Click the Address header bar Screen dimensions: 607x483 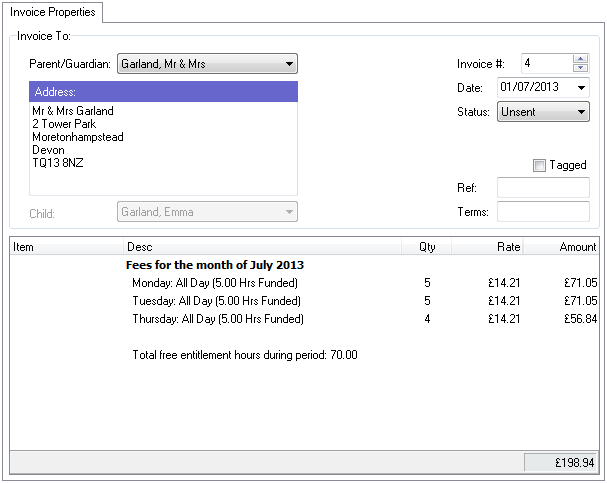click(x=163, y=92)
